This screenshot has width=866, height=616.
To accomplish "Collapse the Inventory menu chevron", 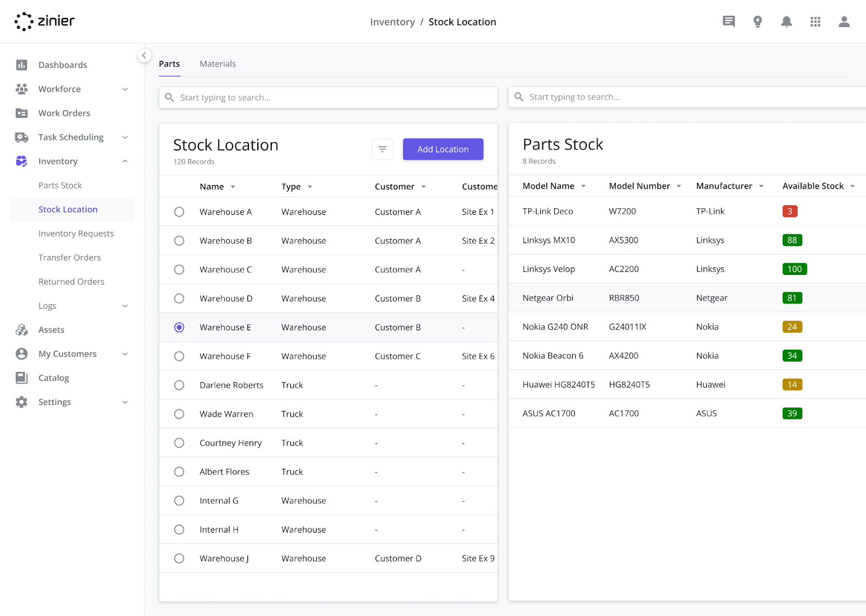I will coord(125,161).
